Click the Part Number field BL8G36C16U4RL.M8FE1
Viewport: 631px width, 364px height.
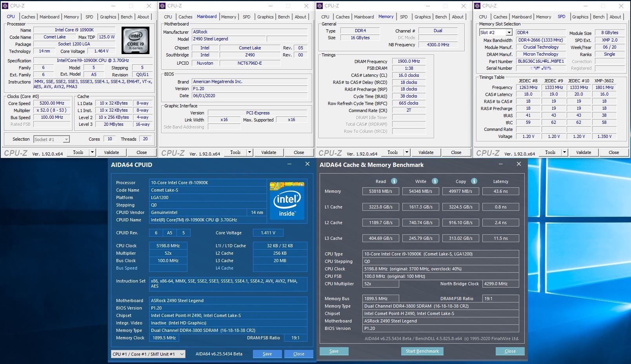point(541,61)
